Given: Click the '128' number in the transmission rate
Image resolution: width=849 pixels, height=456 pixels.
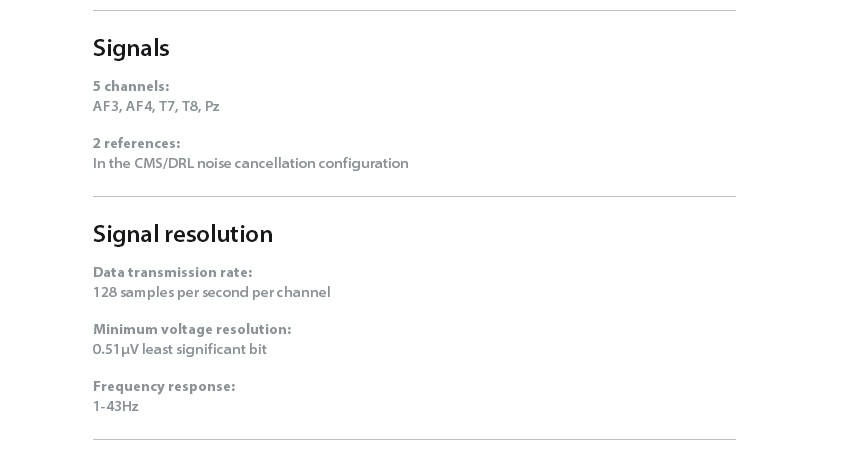Looking at the screenshot, I should (x=105, y=292).
